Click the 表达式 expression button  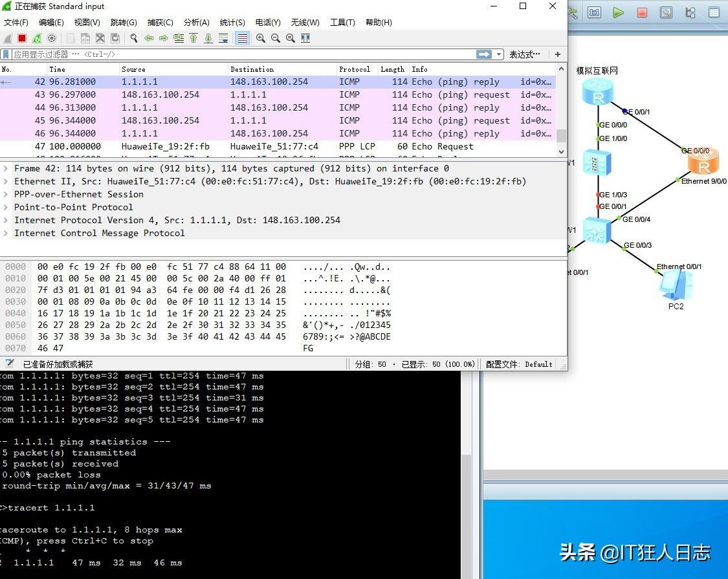coord(524,55)
